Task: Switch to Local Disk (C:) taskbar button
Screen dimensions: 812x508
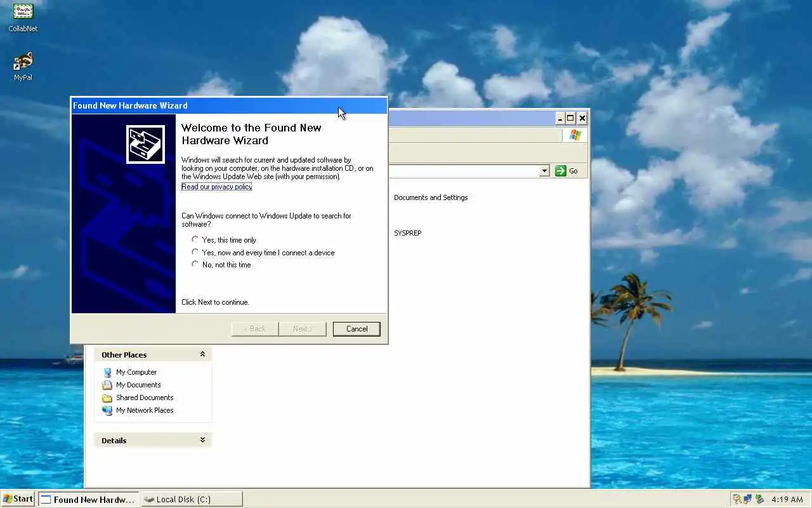Action: point(192,500)
